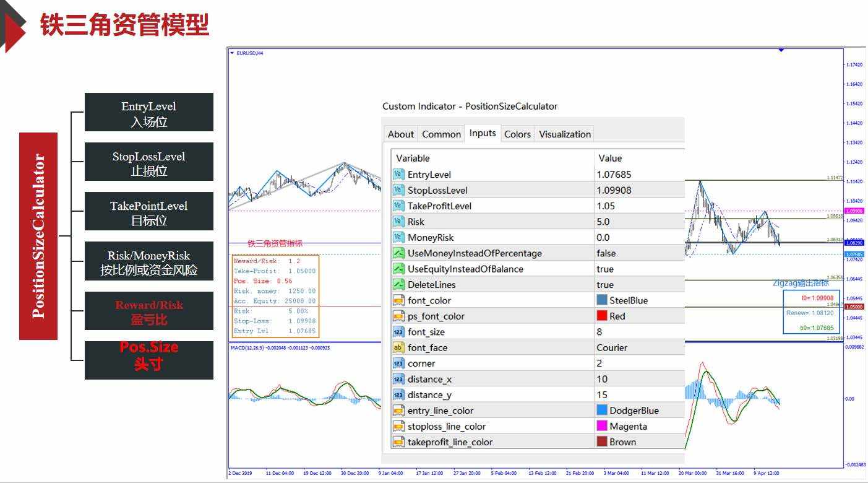Edit the distance_y value 15

(x=640, y=395)
